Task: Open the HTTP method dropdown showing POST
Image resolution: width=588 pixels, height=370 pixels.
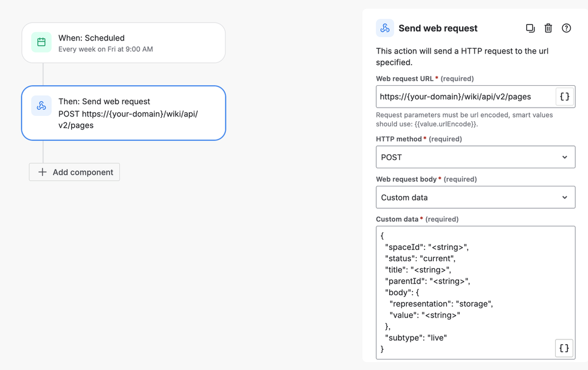Action: click(x=475, y=157)
